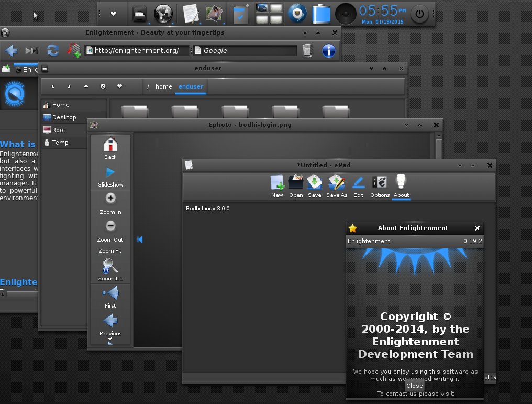The width and height of the screenshot is (532, 404).
Task: Zoom In on the Ephoto image
Action: point(110,203)
